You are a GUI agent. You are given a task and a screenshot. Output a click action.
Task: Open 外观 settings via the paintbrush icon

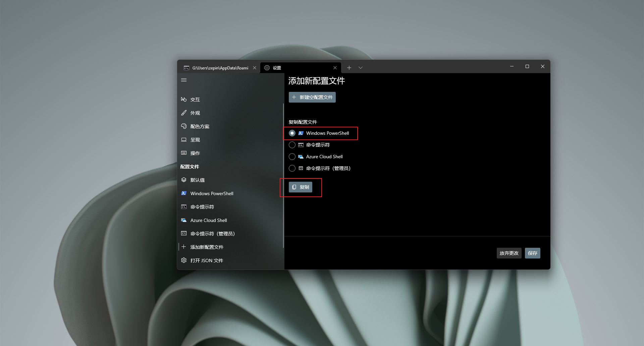tap(184, 113)
